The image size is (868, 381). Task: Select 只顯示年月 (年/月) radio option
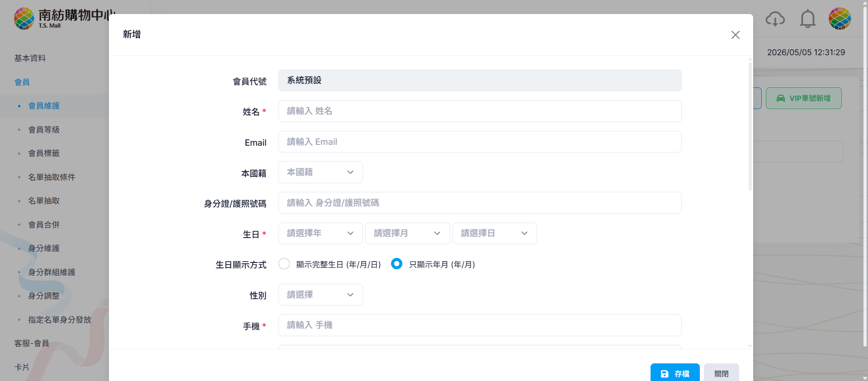(396, 264)
